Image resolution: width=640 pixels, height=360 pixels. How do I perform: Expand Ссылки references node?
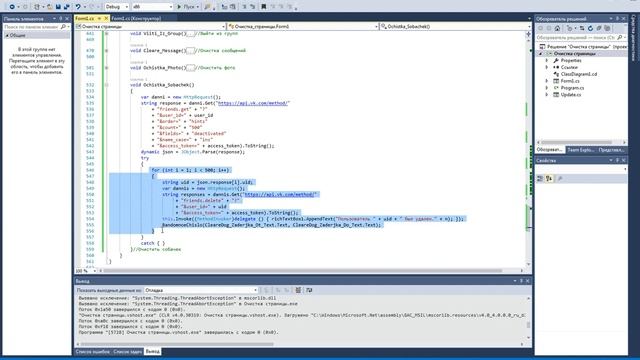point(547,67)
